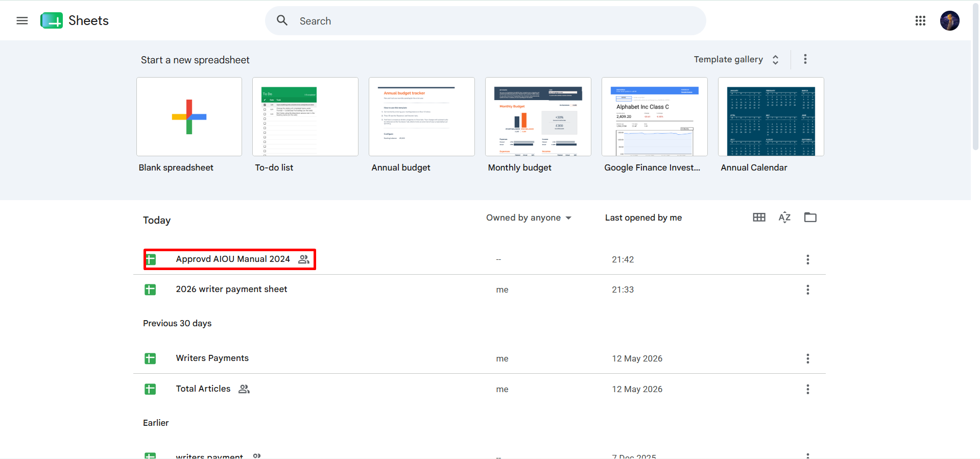Viewport: 980px width, 459px height.
Task: Open the Annual budget template
Action: click(x=422, y=116)
